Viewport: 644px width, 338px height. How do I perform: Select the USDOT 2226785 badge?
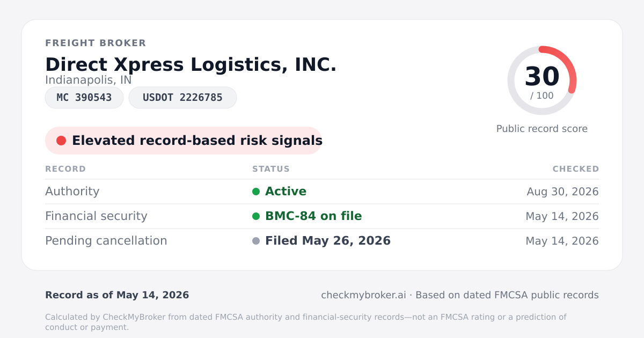coord(182,98)
